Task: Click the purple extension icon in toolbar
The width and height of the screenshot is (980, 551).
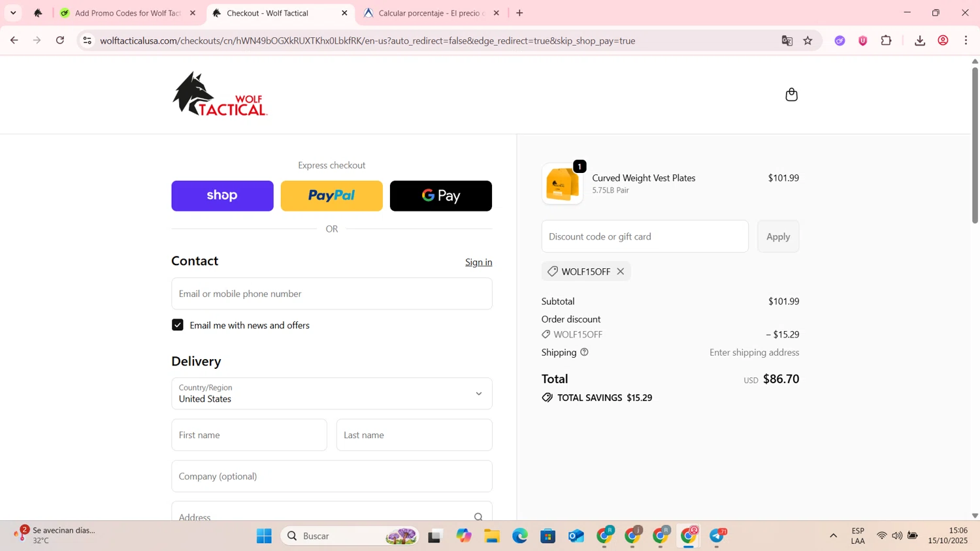Action: point(840,40)
